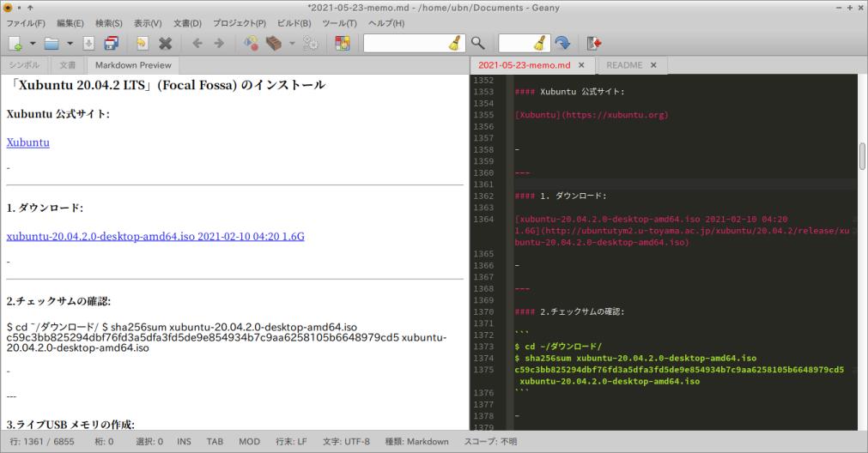The height and width of the screenshot is (453, 868).
Task: Click editor line 1353 Xubuntu 公式サイト heading
Action: click(569, 92)
